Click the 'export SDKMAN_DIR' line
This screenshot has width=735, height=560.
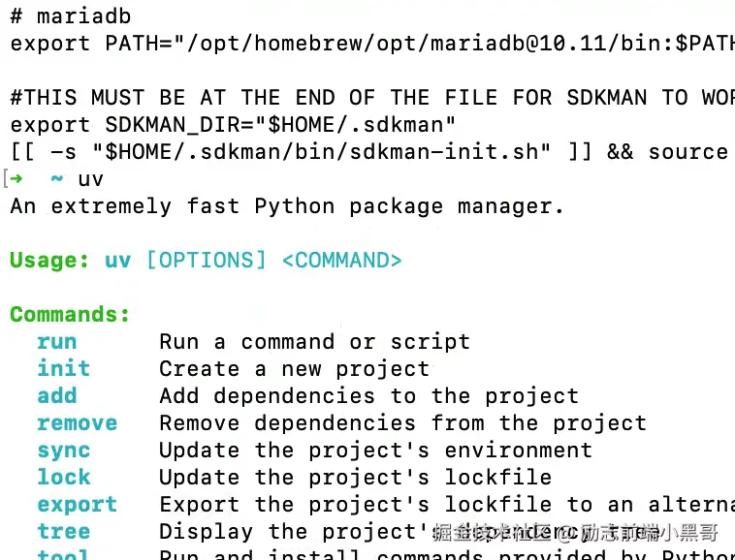tap(233, 125)
